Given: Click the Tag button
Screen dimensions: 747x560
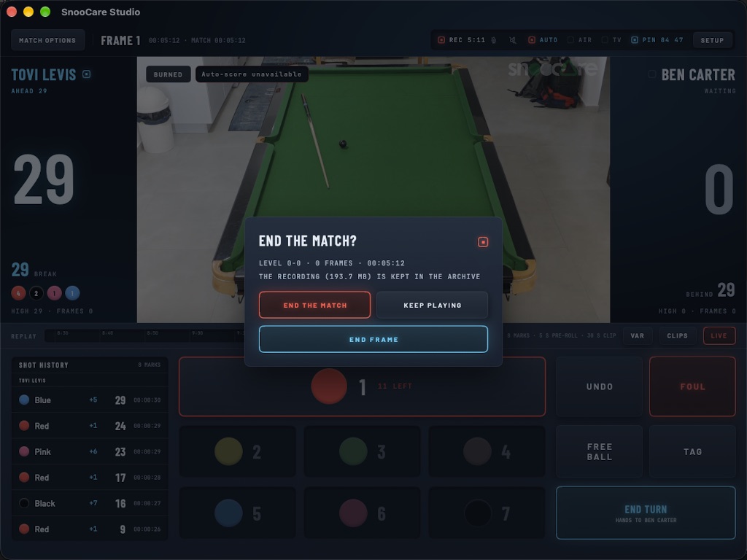Looking at the screenshot, I should [x=693, y=451].
